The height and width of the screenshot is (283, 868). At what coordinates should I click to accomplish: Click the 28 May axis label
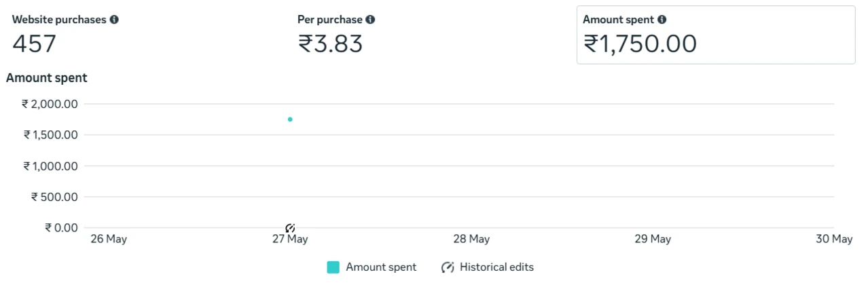pos(471,240)
